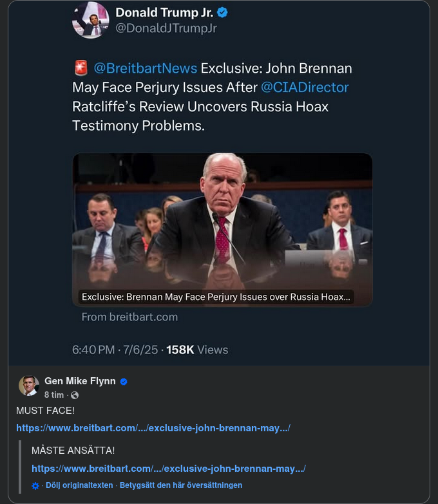The width and height of the screenshot is (438, 504).
Task: Open the Gen Mike Flynn profile name
Action: [80, 381]
